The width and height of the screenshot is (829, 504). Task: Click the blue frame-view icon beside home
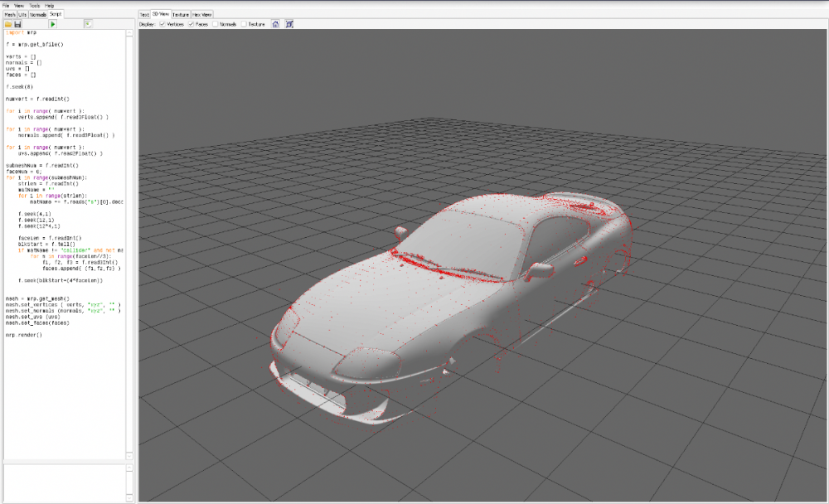pyautogui.click(x=289, y=24)
